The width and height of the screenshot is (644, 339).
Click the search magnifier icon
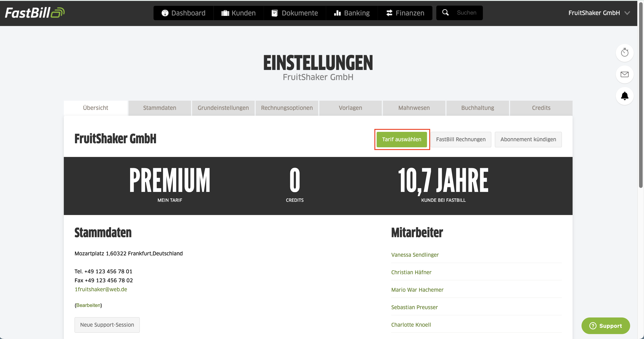[x=445, y=13]
